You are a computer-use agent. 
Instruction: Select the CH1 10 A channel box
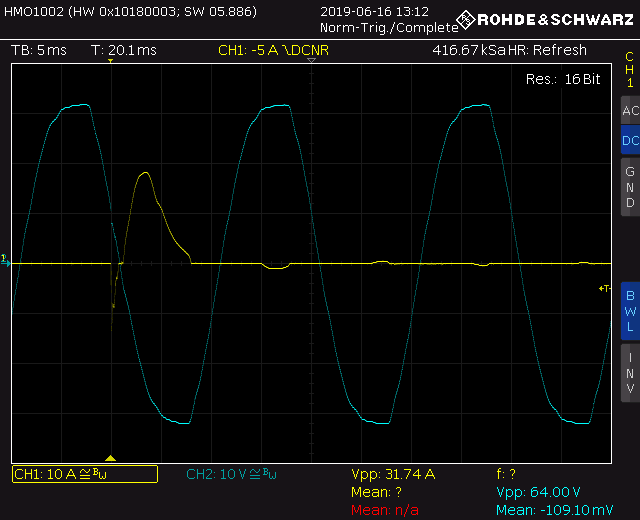[85, 474]
